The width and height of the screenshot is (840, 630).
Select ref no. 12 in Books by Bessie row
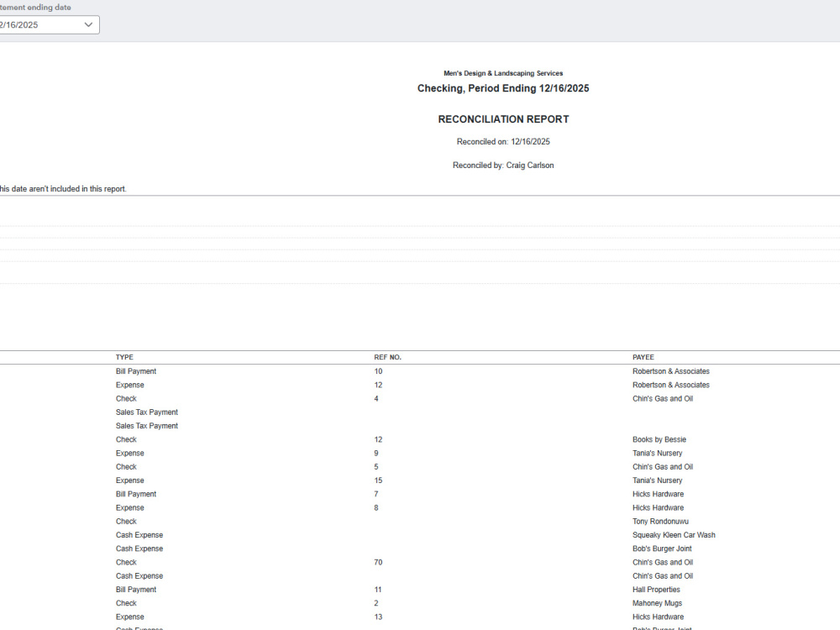378,439
